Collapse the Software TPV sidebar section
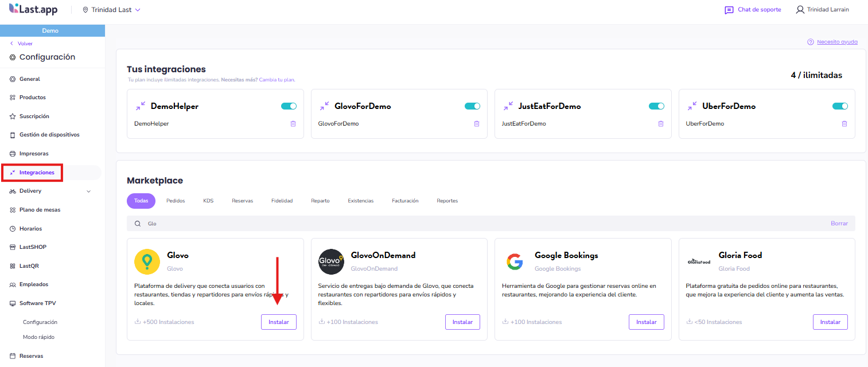 coord(37,303)
